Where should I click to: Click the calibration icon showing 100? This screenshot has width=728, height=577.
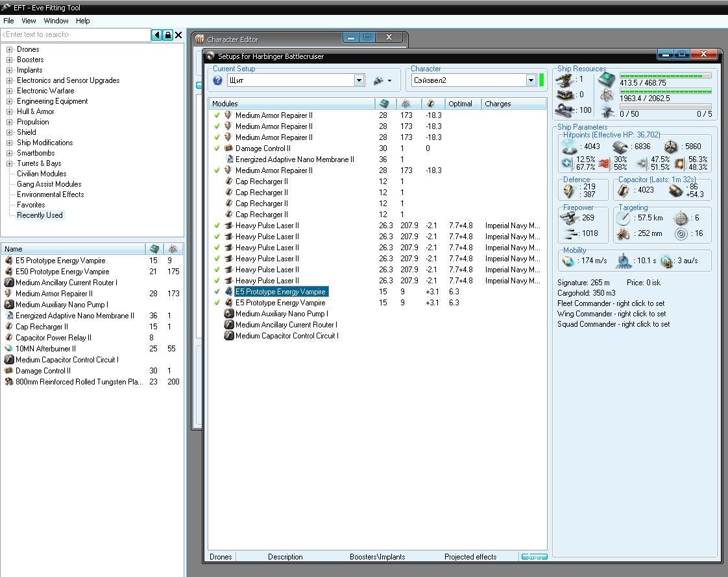click(x=564, y=110)
